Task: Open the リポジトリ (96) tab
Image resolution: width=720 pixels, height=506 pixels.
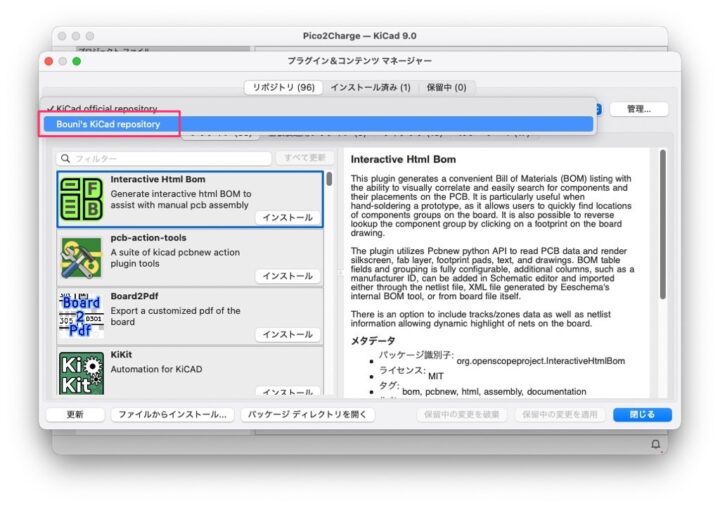Action: tap(283, 87)
